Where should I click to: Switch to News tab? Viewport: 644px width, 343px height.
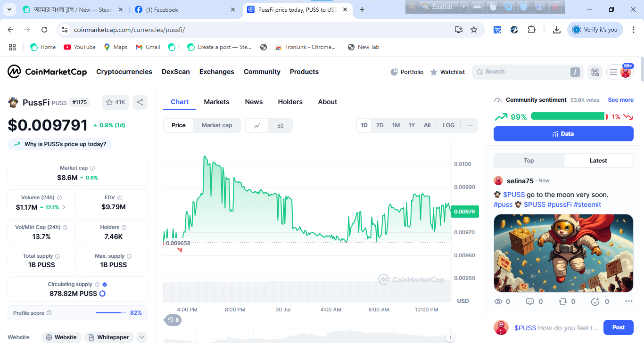tap(254, 102)
